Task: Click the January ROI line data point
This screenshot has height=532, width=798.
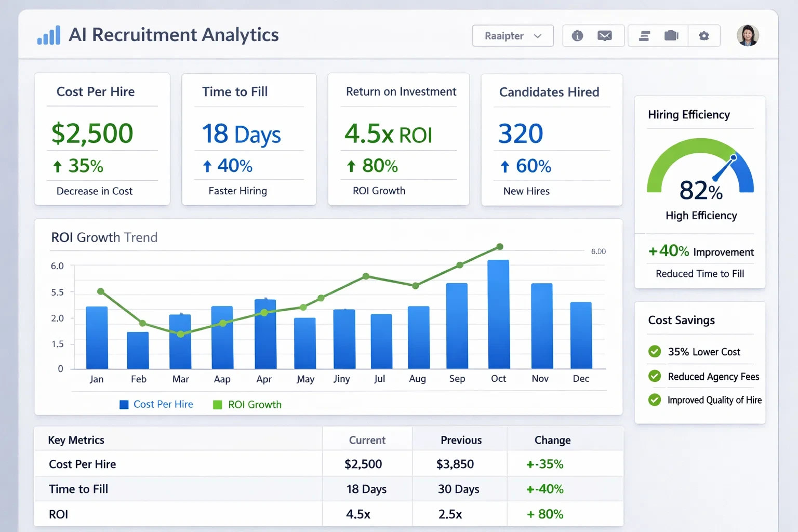Action: (101, 291)
